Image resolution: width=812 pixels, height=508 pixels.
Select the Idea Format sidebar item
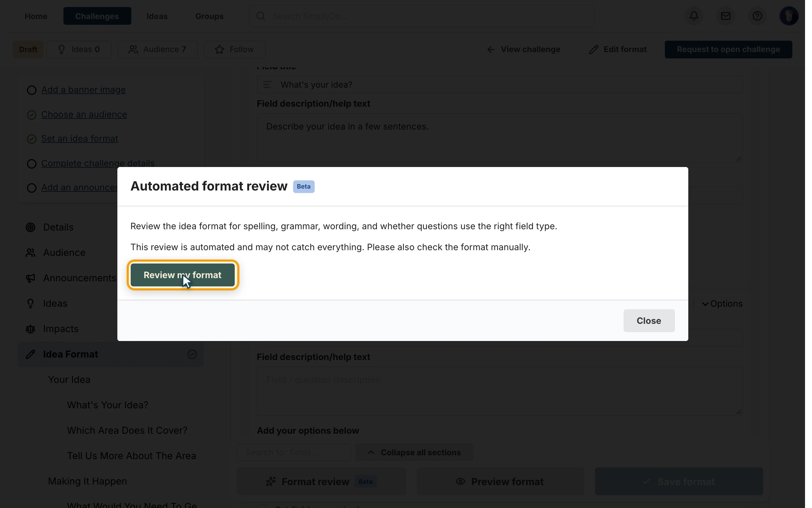tap(110, 354)
